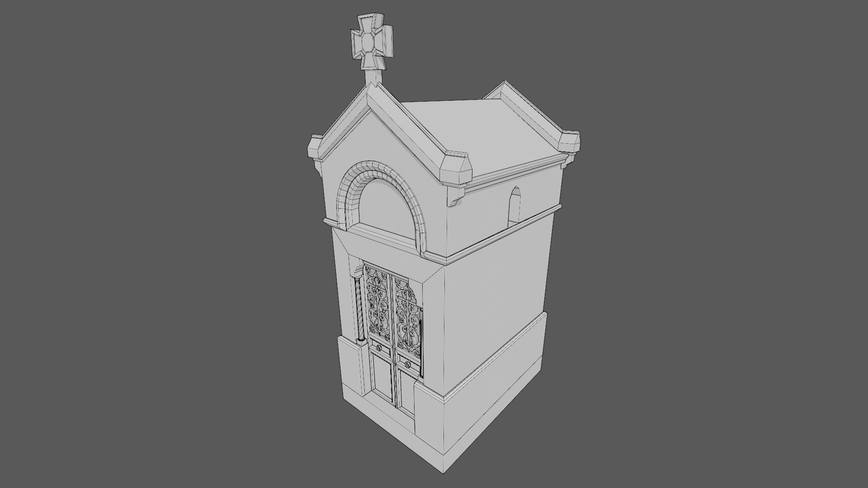
Task: Select the small arched side window
Action: pyautogui.click(x=514, y=206)
